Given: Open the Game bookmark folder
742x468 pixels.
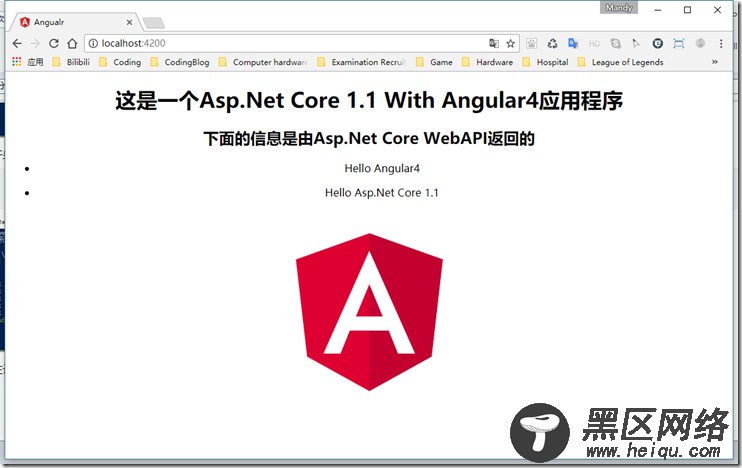Looking at the screenshot, I should coord(434,62).
